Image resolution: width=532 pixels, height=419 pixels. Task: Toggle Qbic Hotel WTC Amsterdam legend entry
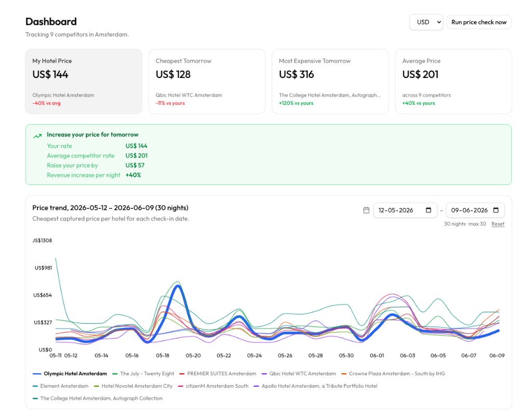[299, 373]
